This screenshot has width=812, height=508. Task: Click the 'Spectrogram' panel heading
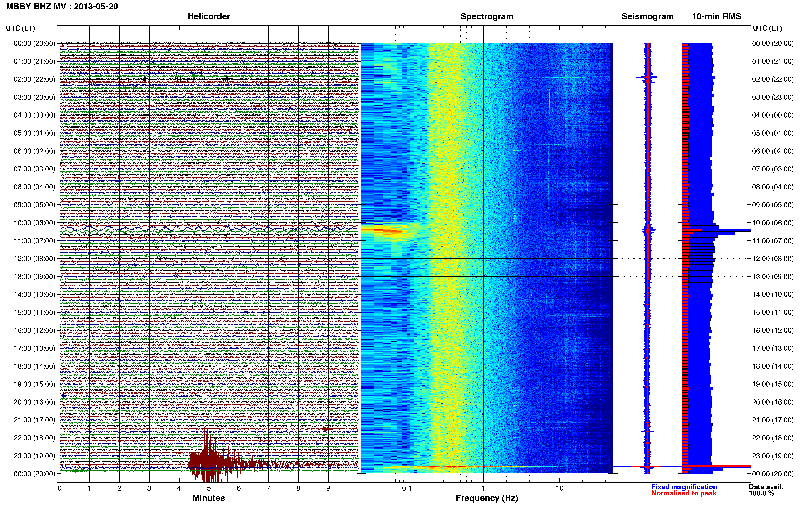pos(487,16)
